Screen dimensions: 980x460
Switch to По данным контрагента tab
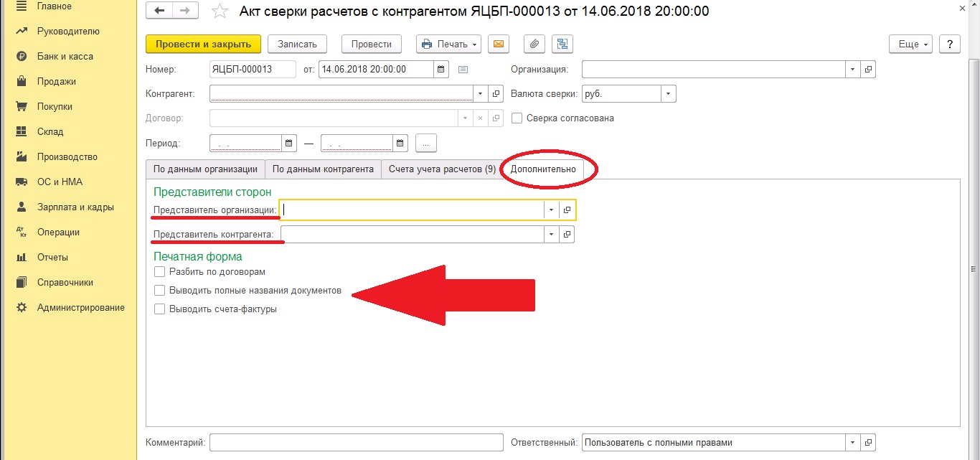point(323,169)
